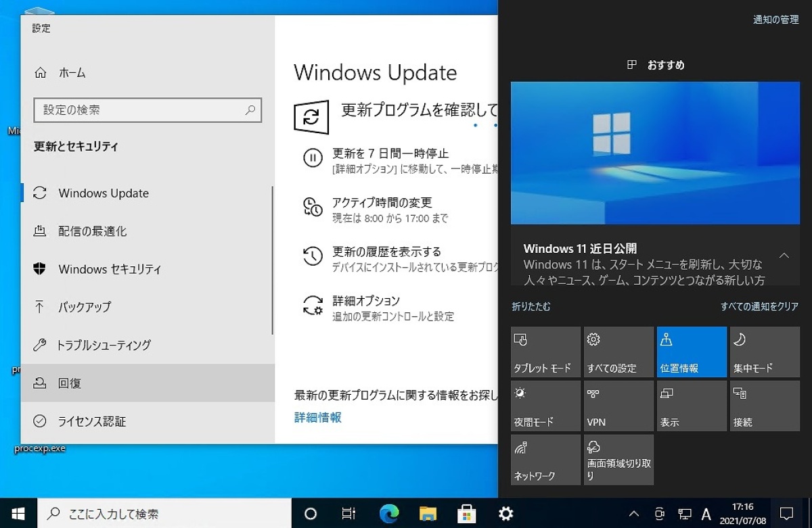Open ネットワーク quick action tile
812x528 pixels.
(546, 460)
